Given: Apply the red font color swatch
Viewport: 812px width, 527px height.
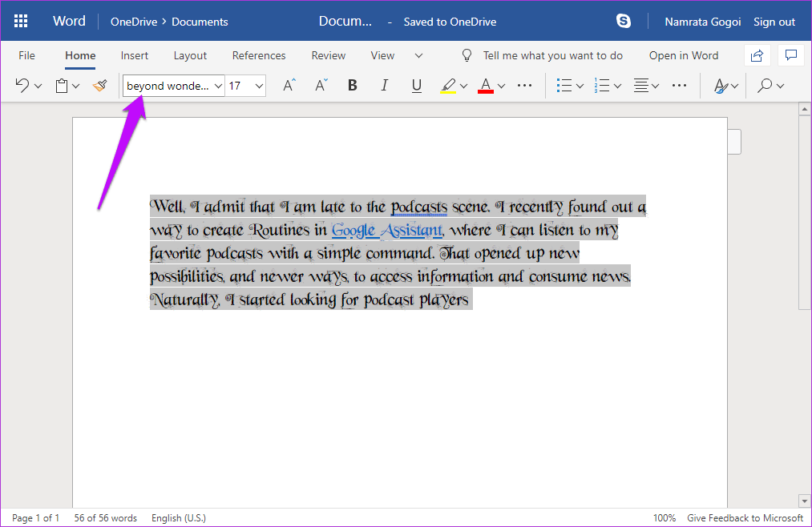Looking at the screenshot, I should [485, 86].
